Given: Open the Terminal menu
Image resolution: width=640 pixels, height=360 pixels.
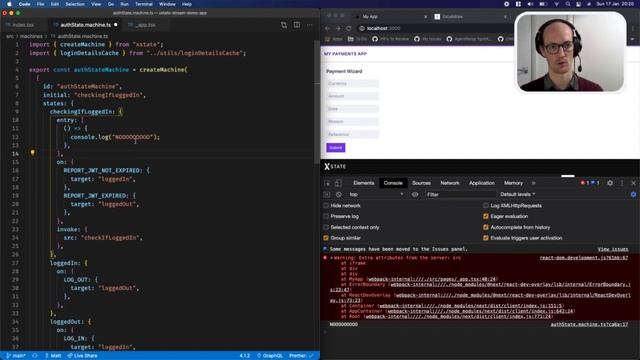Looking at the screenshot, I should click(x=144, y=4).
